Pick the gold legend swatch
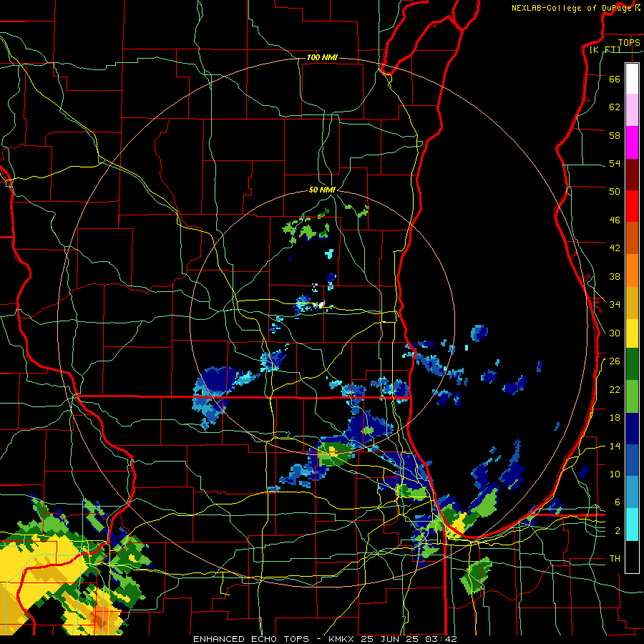The width and height of the screenshot is (644, 644). [x=632, y=303]
